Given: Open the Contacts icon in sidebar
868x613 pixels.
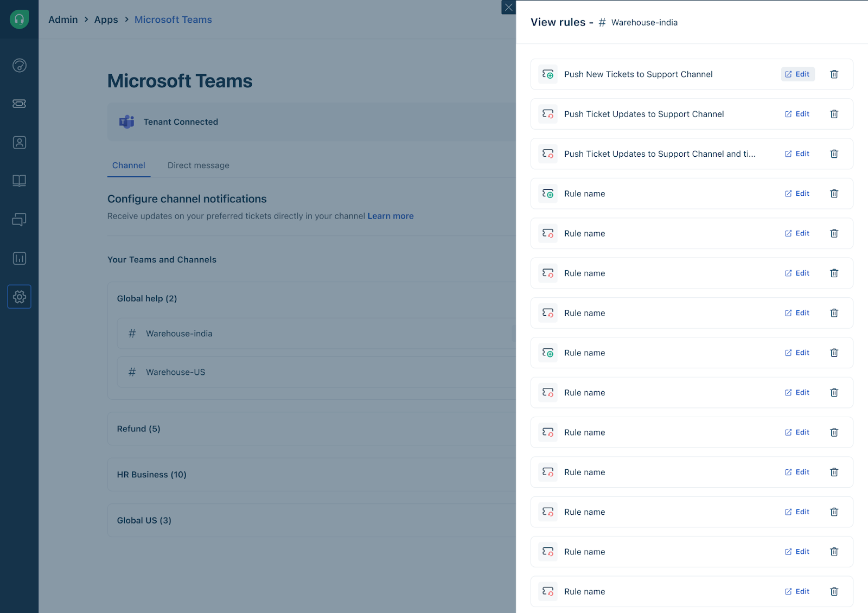Looking at the screenshot, I should pos(20,143).
